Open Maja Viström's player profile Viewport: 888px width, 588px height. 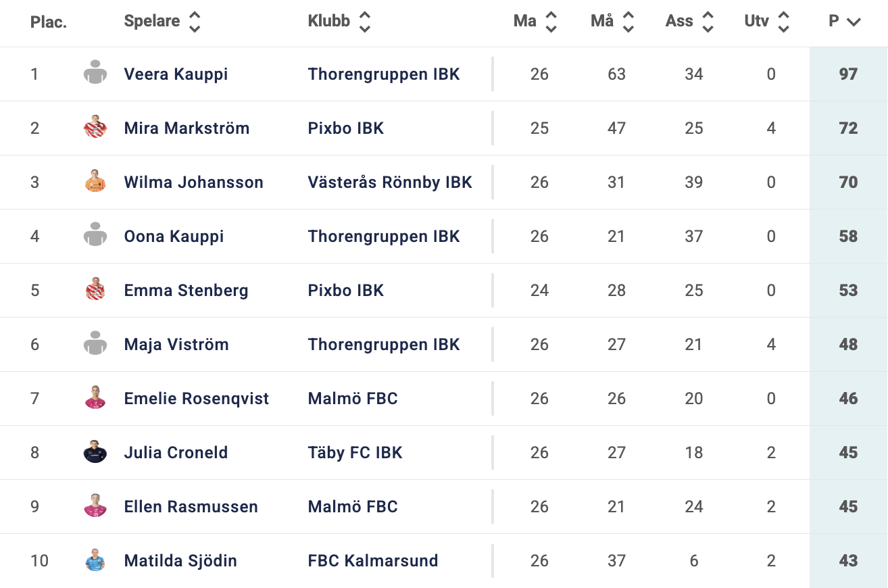pyautogui.click(x=176, y=345)
